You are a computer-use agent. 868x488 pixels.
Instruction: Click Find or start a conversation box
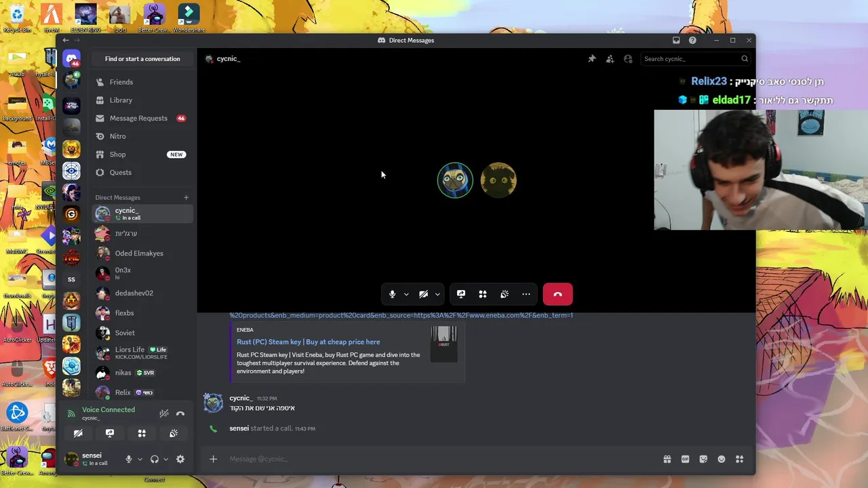(x=142, y=59)
